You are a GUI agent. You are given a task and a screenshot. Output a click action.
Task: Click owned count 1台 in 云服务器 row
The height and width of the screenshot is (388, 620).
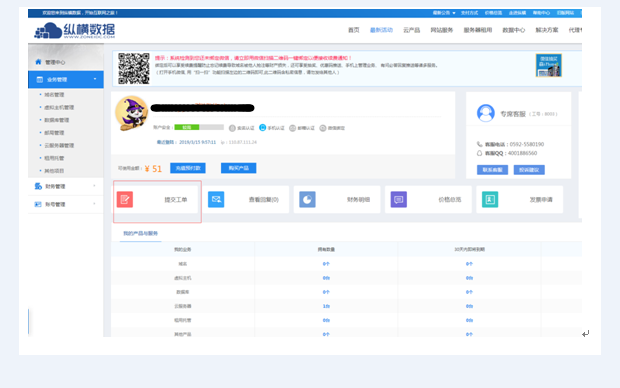click(326, 306)
